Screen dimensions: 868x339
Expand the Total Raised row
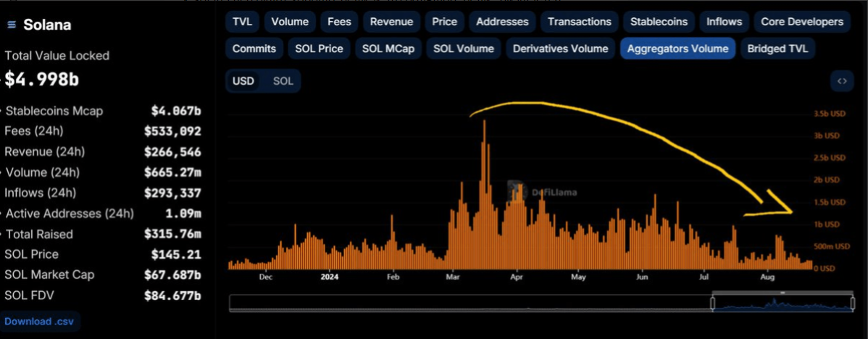pos(102,234)
